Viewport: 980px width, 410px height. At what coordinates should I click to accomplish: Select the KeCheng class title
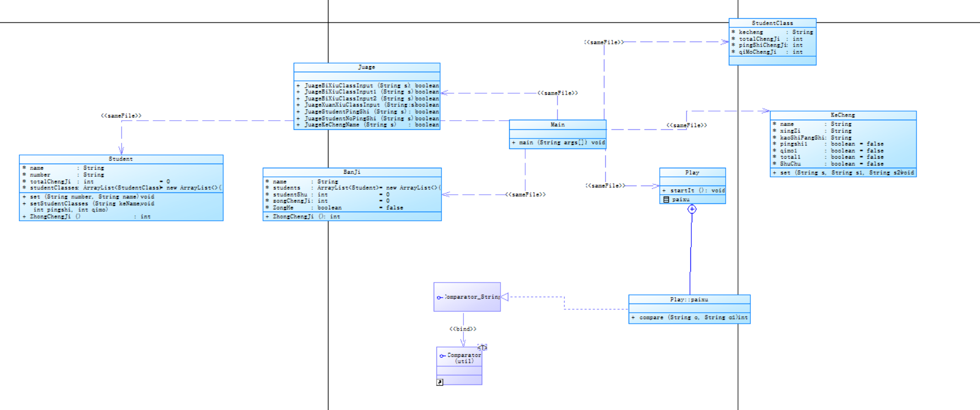point(843,115)
